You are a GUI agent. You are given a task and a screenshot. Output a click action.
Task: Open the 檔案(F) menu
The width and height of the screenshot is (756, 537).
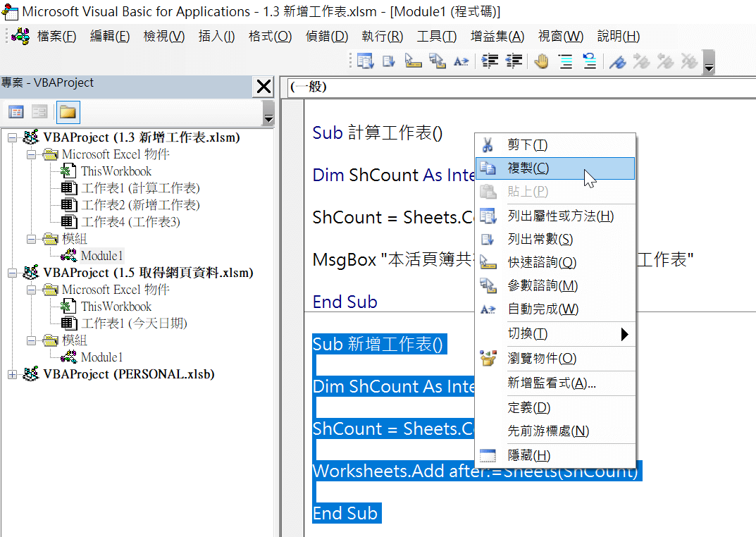tap(57, 36)
